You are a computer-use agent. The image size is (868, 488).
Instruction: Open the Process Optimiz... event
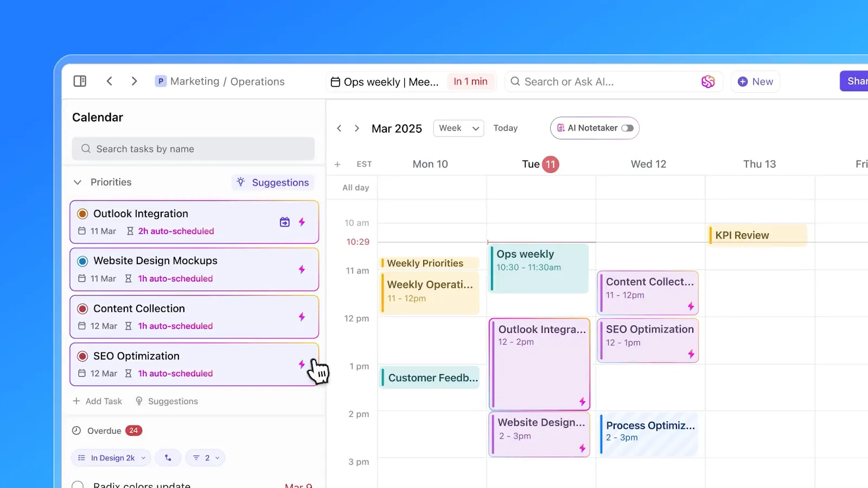coord(649,434)
